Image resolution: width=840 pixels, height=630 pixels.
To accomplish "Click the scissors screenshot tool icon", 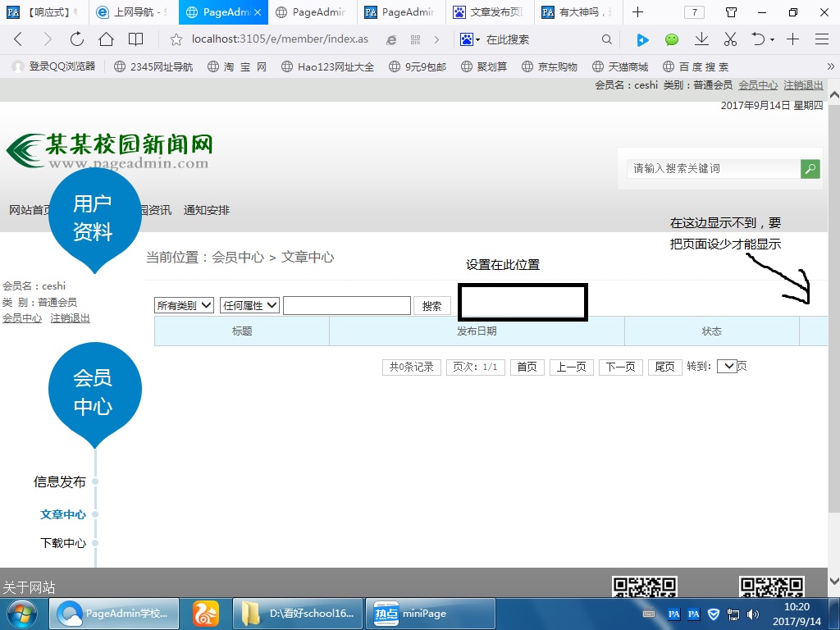I will click(x=730, y=39).
